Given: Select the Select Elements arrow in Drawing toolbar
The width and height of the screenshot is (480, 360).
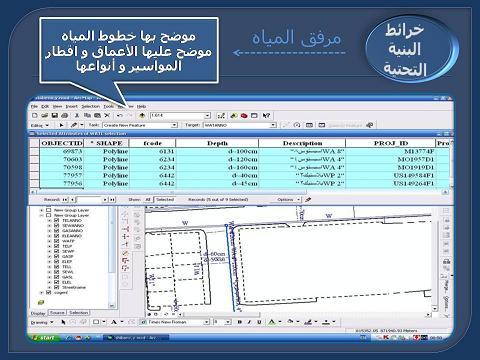Looking at the screenshot, I should tap(63, 322).
